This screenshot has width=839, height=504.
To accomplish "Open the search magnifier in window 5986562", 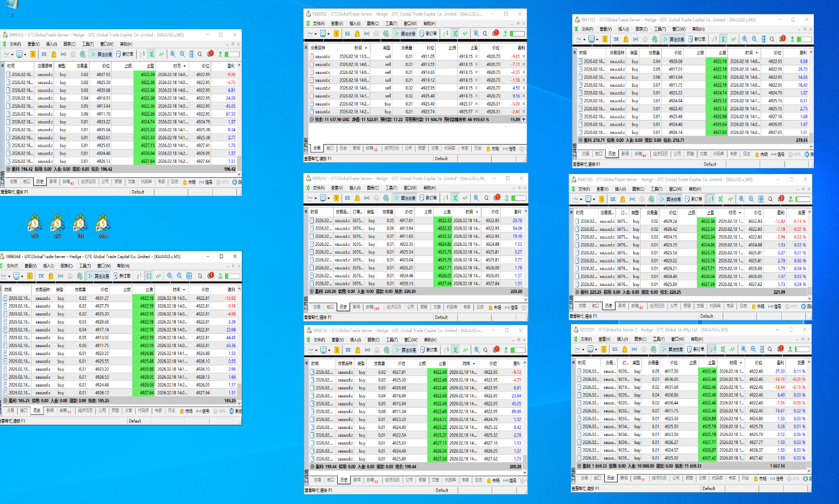I will tap(485, 33).
